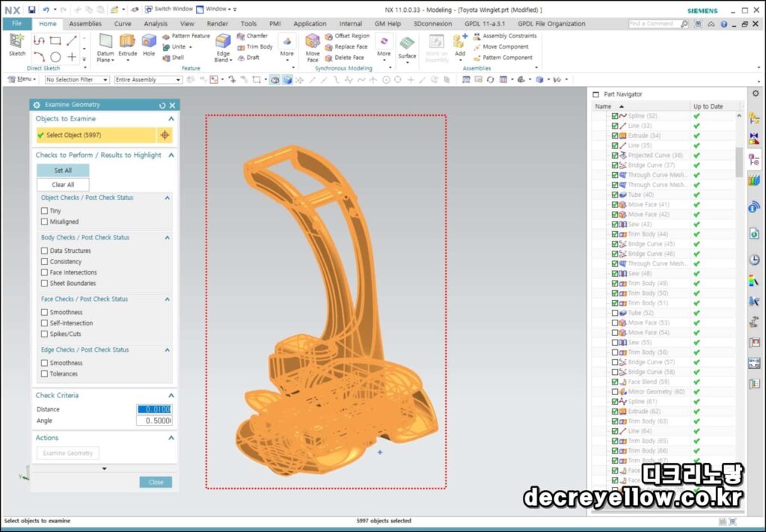Uncheck the Tube (40) feature checkbox
This screenshot has height=532, width=766.
[x=615, y=195]
